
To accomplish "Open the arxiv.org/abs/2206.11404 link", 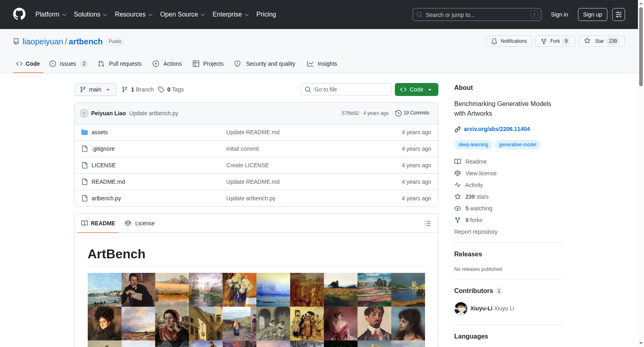I will (x=497, y=129).
